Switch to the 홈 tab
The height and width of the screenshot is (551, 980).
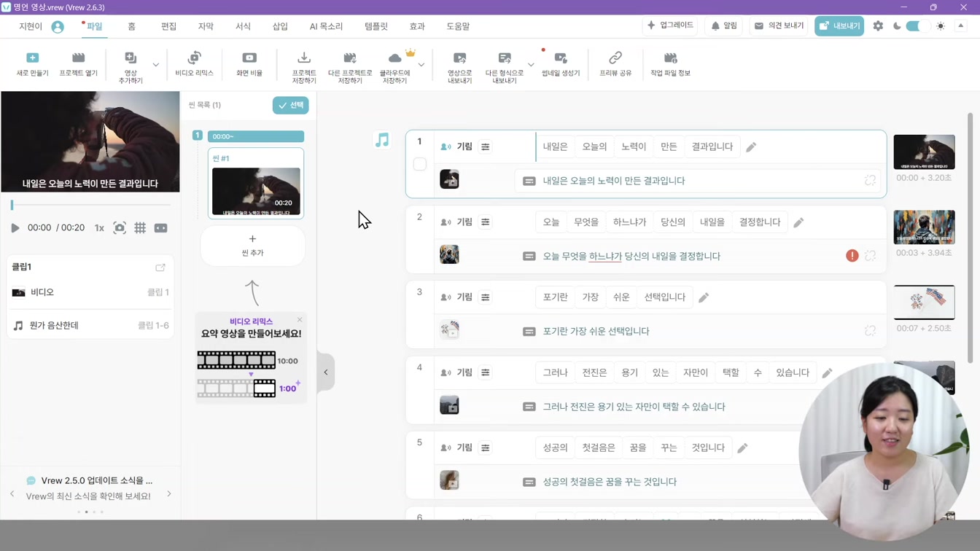click(131, 26)
